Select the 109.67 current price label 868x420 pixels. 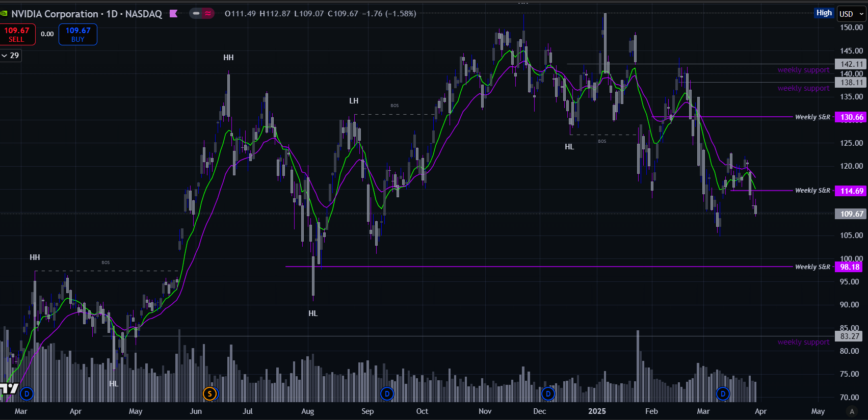[851, 214]
